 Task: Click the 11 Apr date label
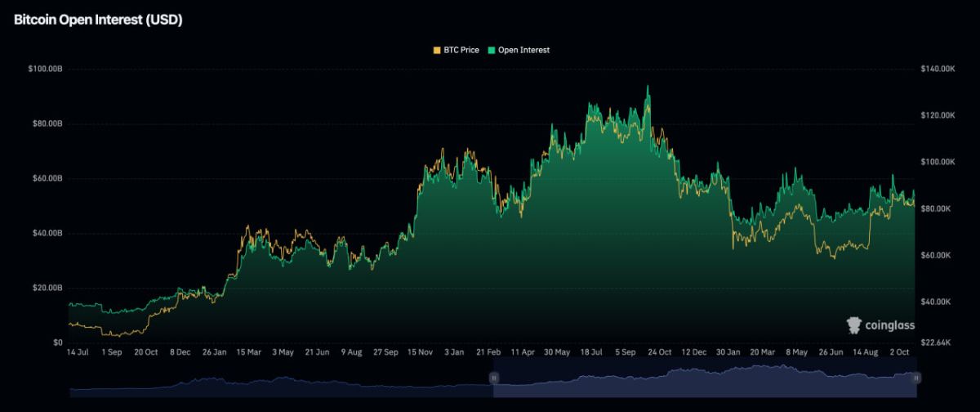click(x=522, y=352)
